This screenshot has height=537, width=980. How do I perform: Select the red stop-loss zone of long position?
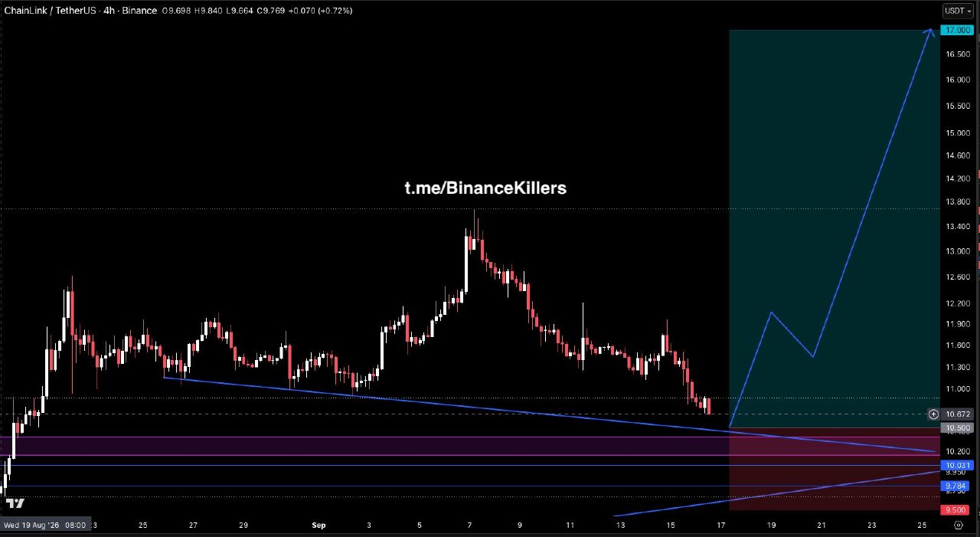point(834,469)
